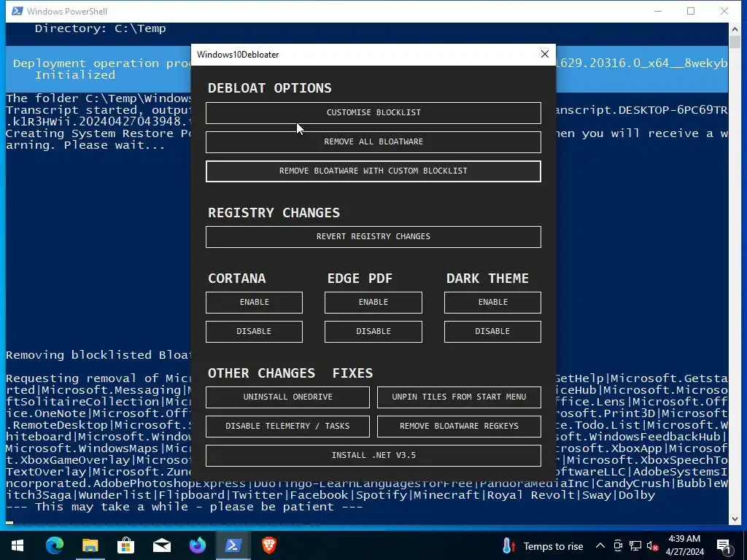Maximize the Windows PowerShell window
Screen dimensions: 747x560
(691, 11)
